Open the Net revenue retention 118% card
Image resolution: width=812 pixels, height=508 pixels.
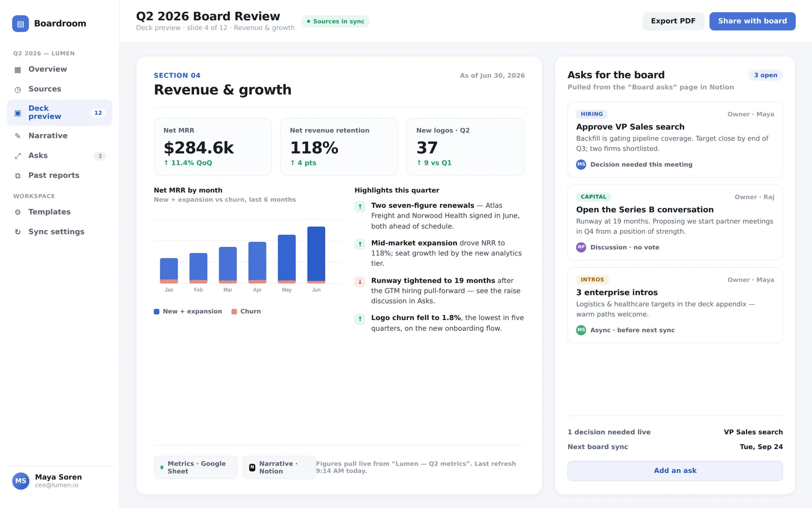point(339,147)
